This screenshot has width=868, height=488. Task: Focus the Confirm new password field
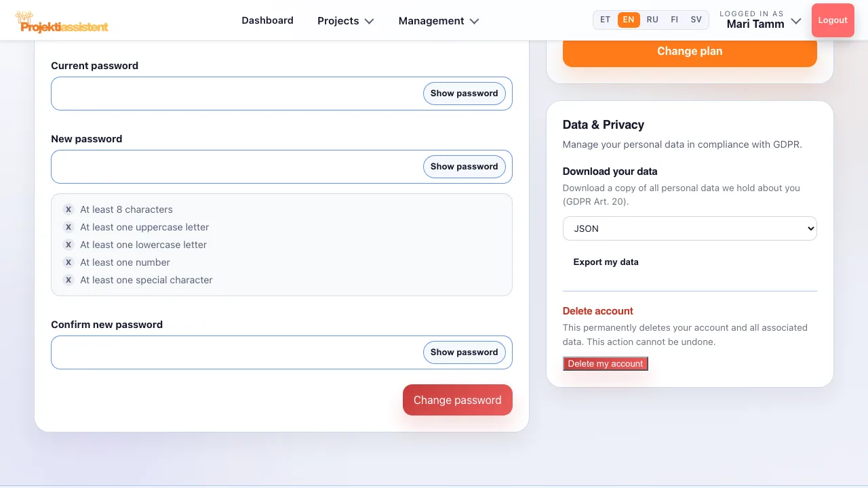click(x=281, y=352)
